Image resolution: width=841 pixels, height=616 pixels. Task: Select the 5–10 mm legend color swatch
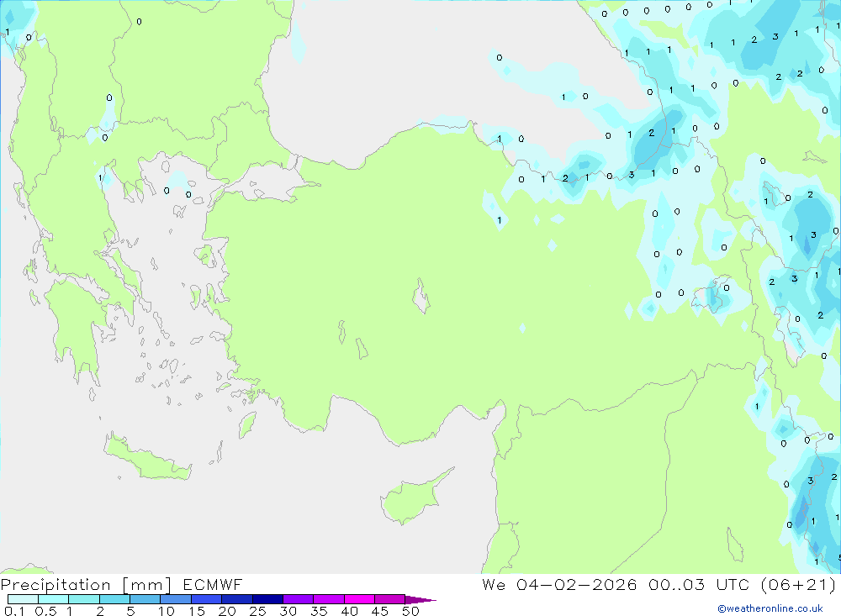tap(145, 599)
